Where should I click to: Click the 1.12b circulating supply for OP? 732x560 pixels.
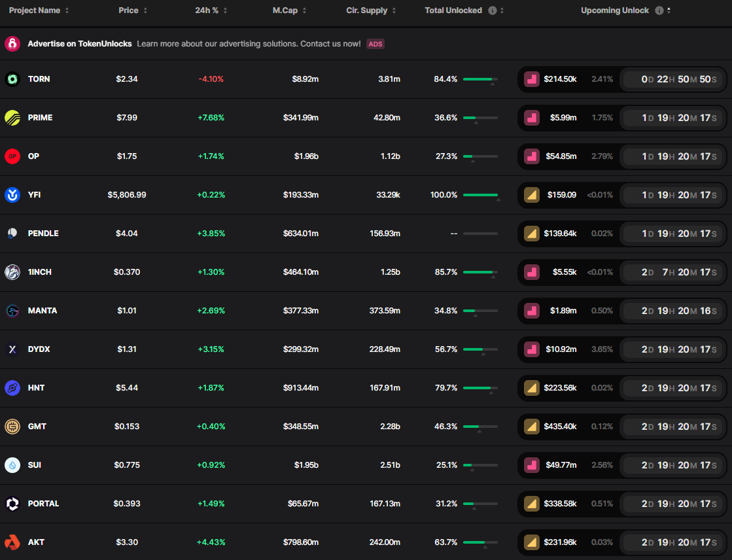point(391,156)
